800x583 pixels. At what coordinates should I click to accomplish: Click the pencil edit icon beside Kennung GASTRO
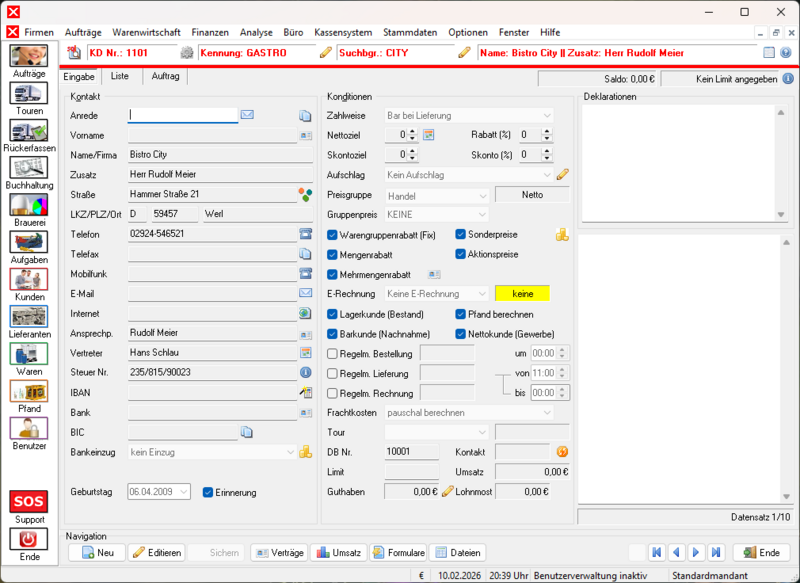(x=324, y=52)
